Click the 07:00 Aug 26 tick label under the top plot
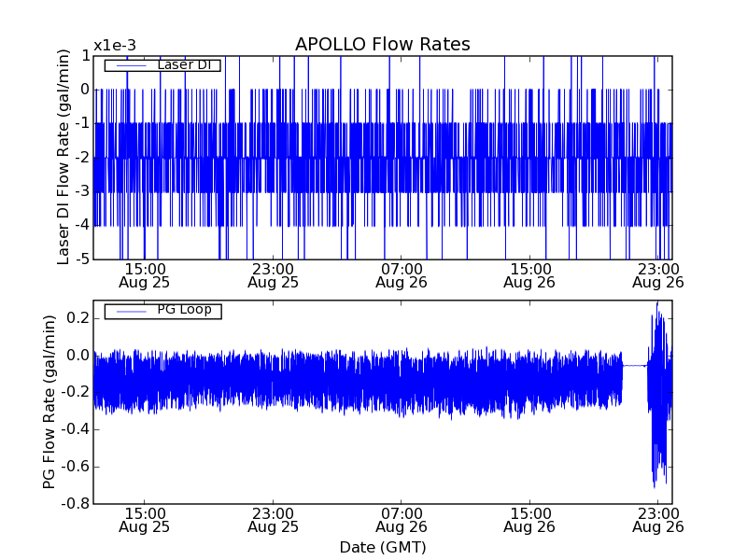Viewport: 747px width, 560px height. [402, 274]
